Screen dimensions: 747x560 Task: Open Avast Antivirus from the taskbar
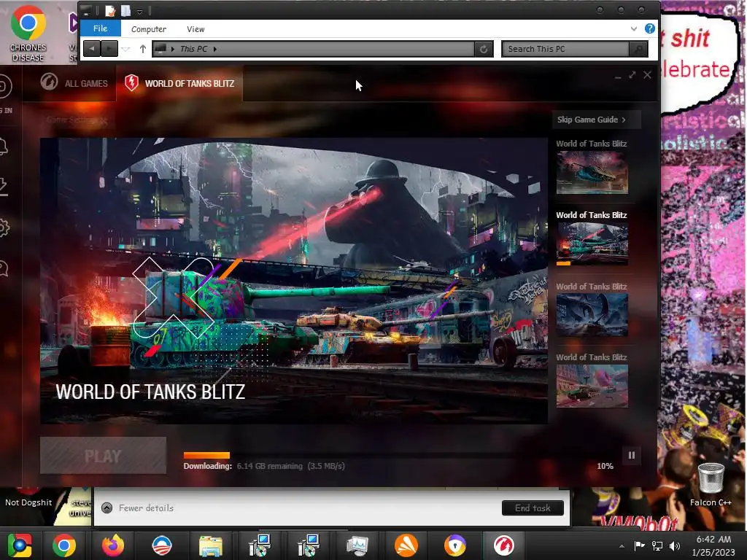coord(406,545)
